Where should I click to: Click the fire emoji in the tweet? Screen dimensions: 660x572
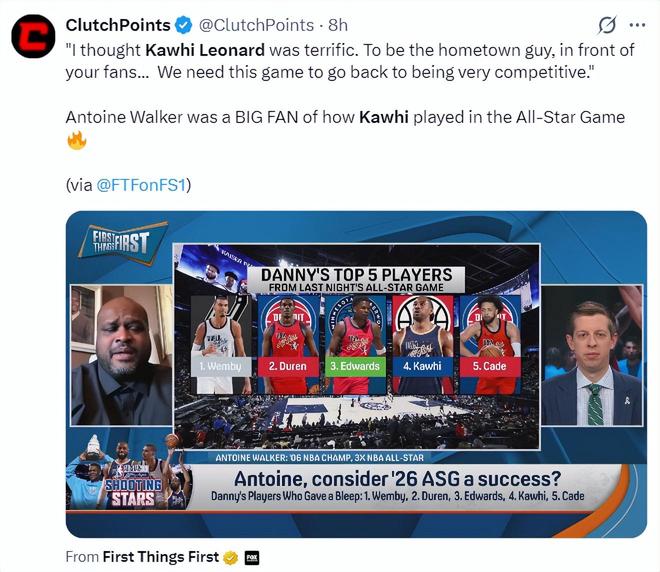coord(77,140)
